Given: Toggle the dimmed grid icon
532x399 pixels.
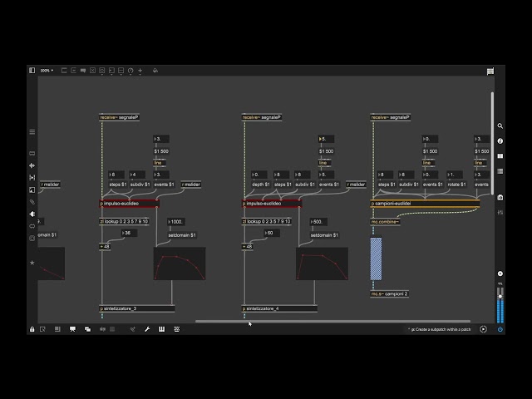Looking at the screenshot, I should pos(112,329).
